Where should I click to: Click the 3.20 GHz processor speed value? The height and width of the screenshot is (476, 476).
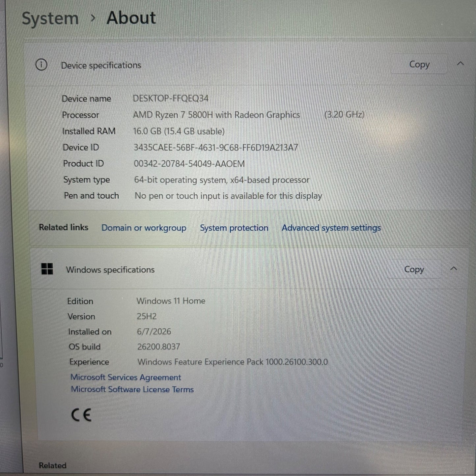click(344, 115)
